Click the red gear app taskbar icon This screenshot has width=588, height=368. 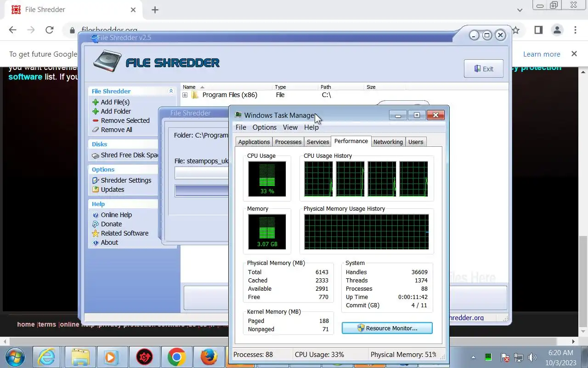pos(144,357)
